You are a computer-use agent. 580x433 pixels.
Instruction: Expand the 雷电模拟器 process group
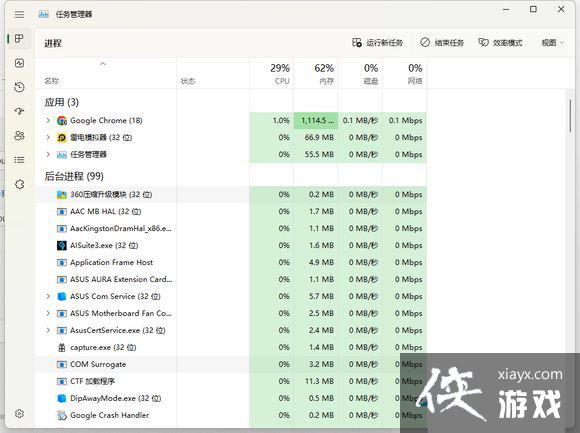click(x=48, y=137)
